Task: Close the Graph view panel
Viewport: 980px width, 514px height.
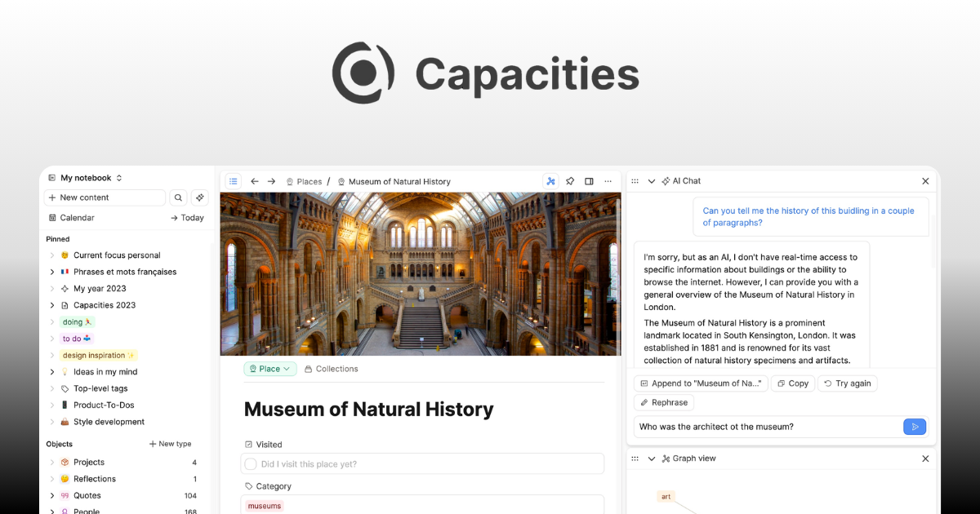Action: pos(925,459)
